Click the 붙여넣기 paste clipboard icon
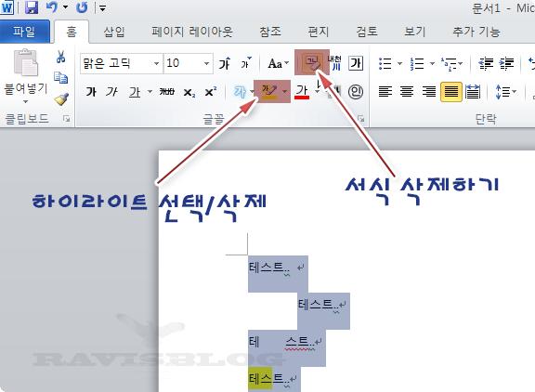Viewport: 535px width, 392px height. [x=26, y=63]
